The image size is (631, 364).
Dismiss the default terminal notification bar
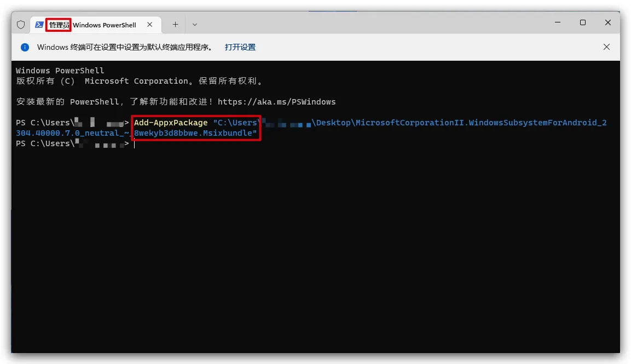[606, 47]
